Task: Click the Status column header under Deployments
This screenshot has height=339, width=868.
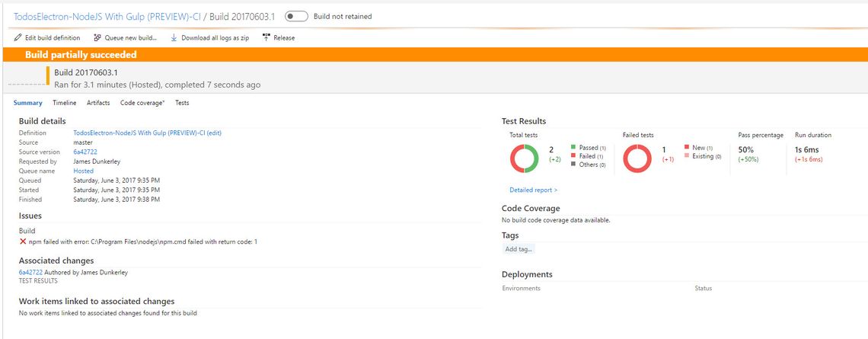Action: point(703,288)
